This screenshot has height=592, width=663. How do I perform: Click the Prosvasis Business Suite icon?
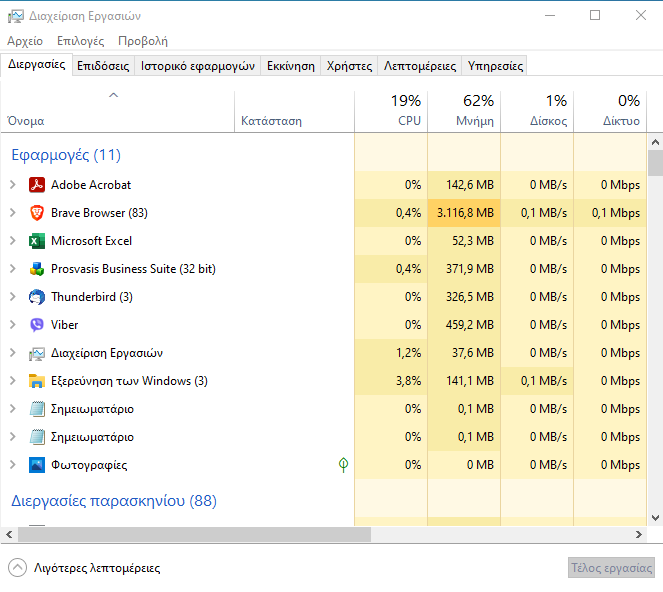click(37, 269)
